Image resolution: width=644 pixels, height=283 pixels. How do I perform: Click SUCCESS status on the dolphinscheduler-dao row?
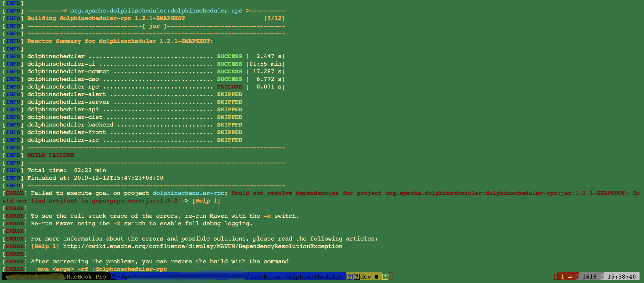(x=230, y=79)
